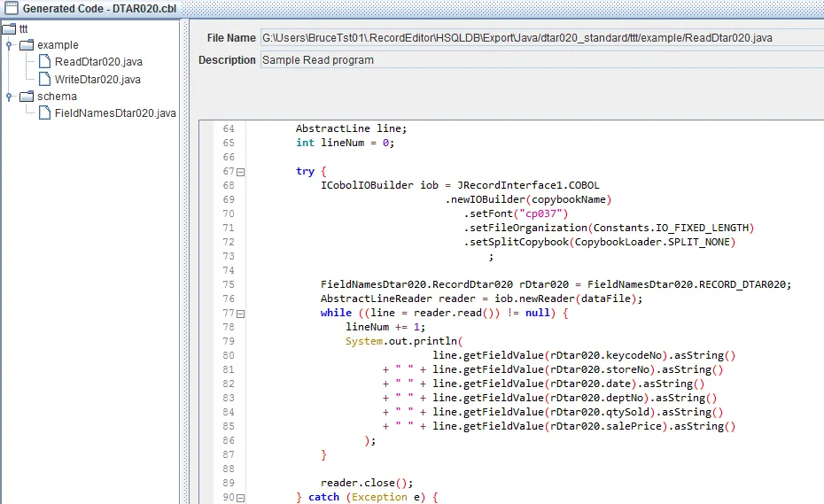Click the Description label
Screen dimensions: 824x504
227,60
